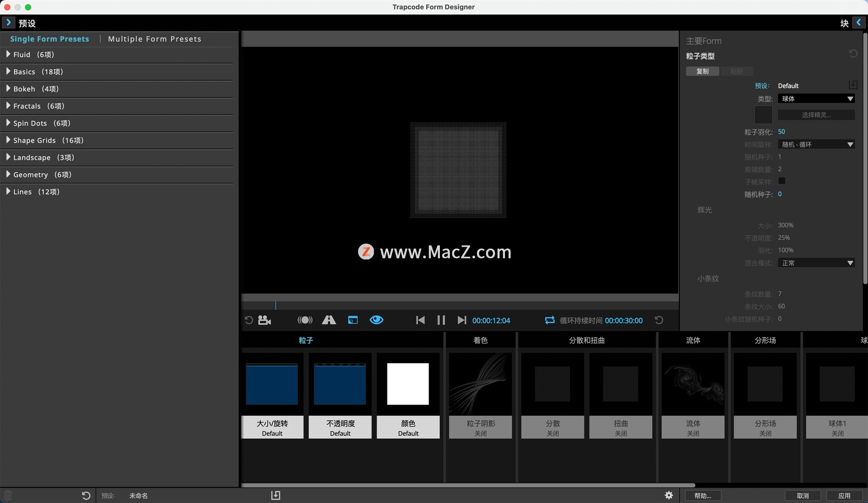This screenshot has width=868, height=503.
Task: Select the 不透明度 Default block
Action: pyautogui.click(x=340, y=395)
